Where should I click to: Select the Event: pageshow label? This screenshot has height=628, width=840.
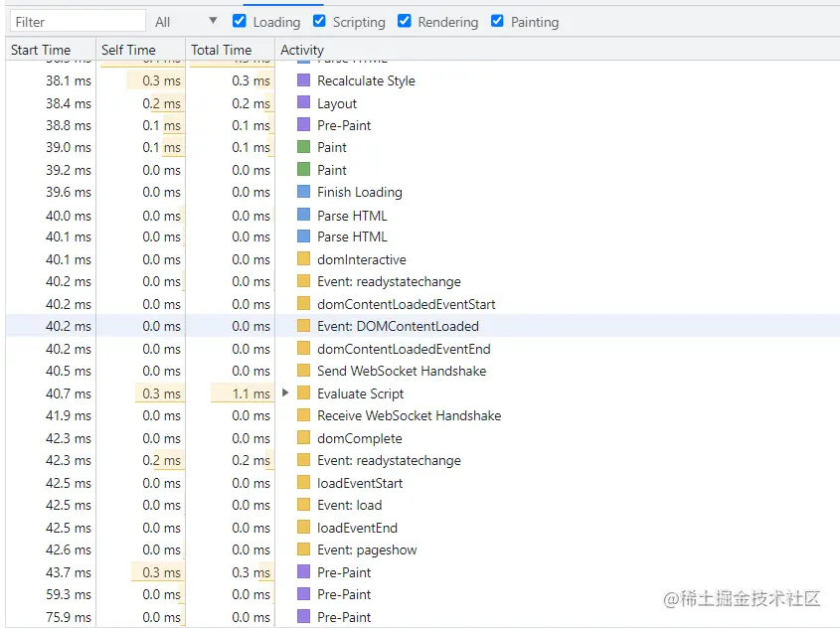pyautogui.click(x=367, y=549)
